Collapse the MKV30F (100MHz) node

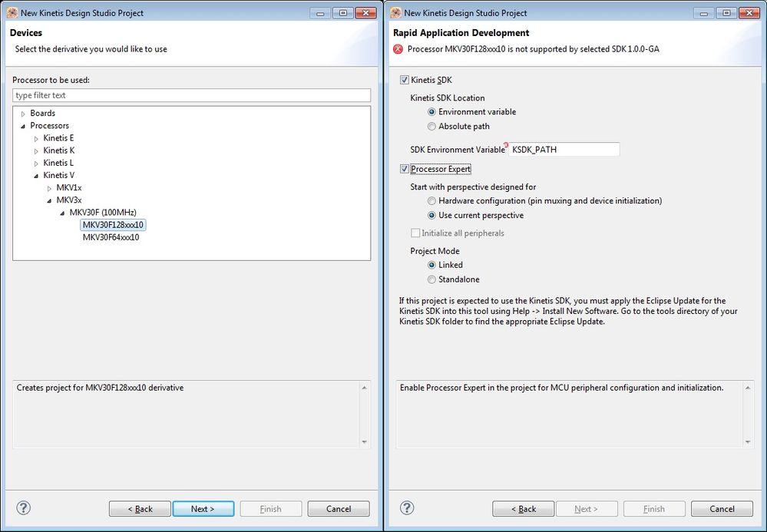[63, 213]
